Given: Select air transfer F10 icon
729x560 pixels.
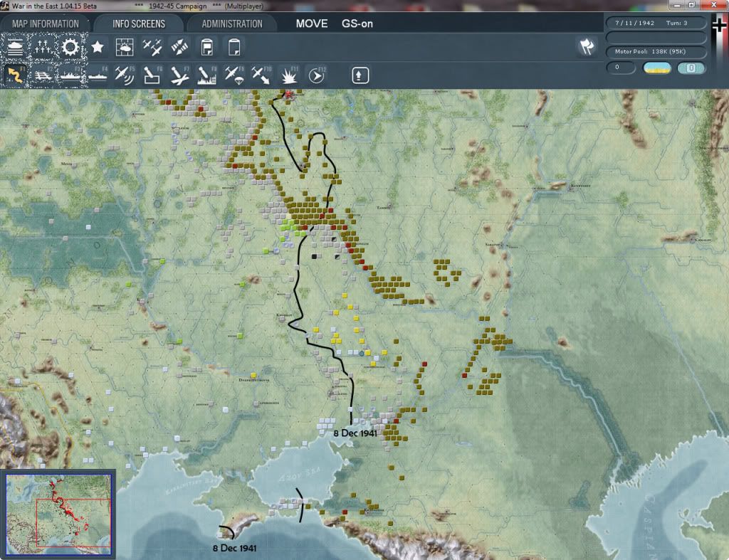Looking at the screenshot, I should [261, 75].
